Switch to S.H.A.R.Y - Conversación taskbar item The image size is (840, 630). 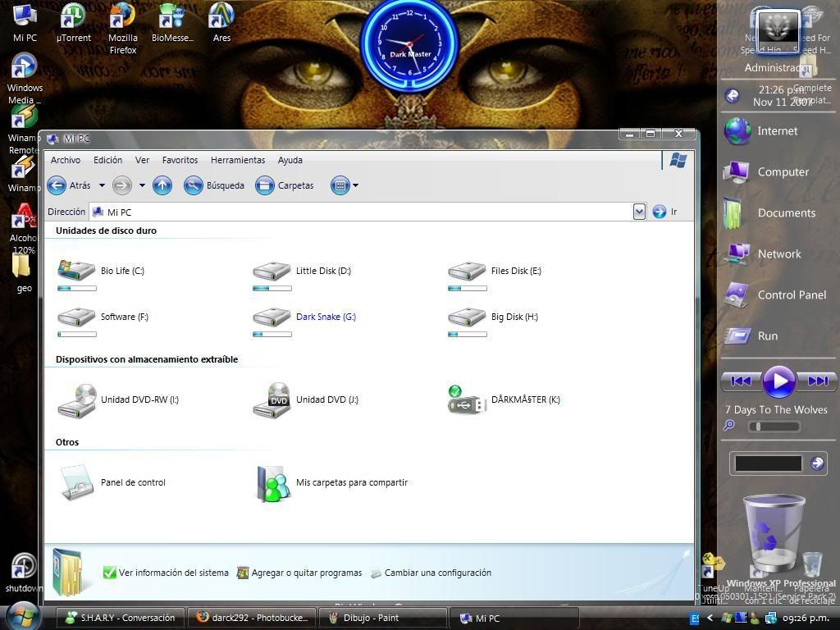(x=121, y=618)
